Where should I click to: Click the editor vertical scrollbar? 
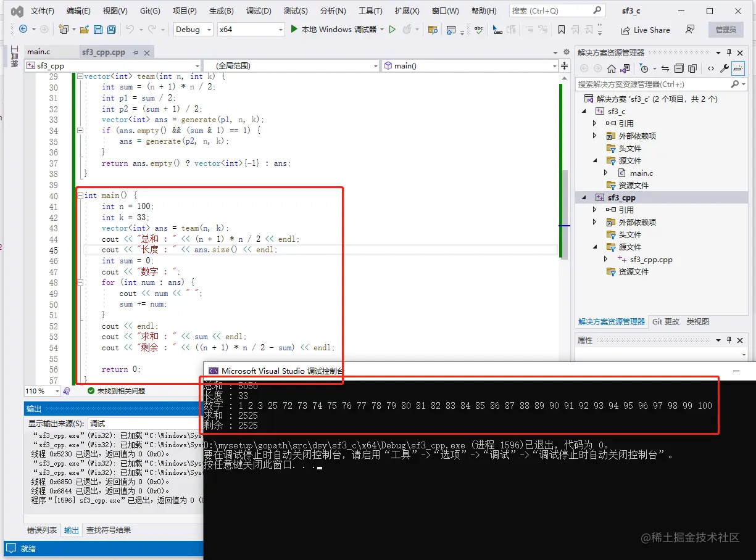click(565, 216)
